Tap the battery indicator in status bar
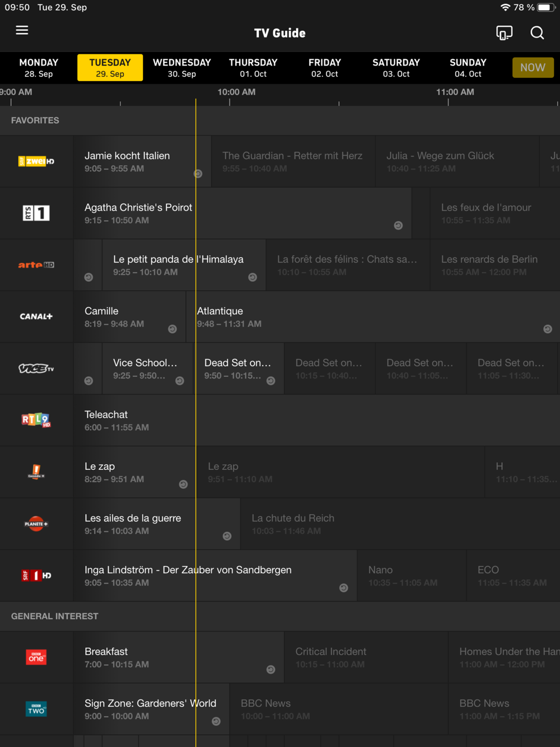 (545, 7)
